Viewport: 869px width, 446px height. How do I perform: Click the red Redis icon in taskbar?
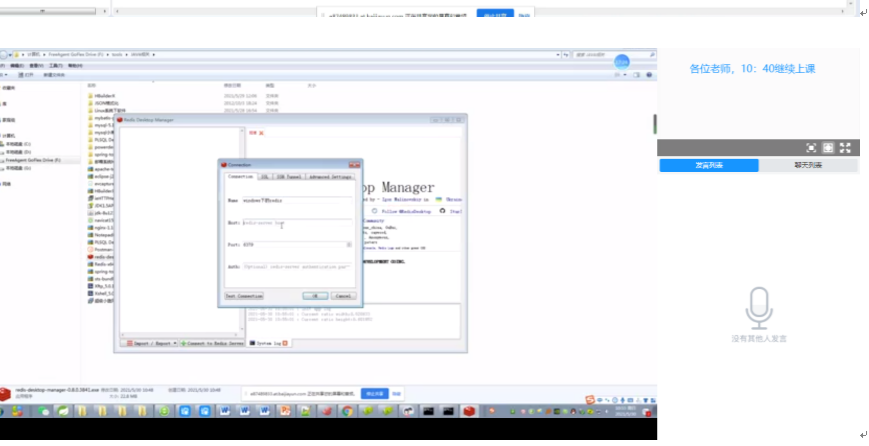(468, 411)
